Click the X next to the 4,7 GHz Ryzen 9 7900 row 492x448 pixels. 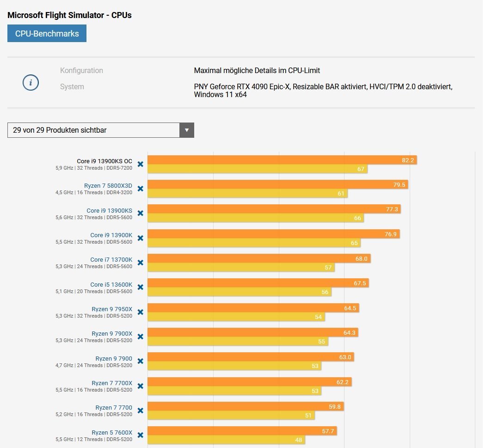[141, 362]
